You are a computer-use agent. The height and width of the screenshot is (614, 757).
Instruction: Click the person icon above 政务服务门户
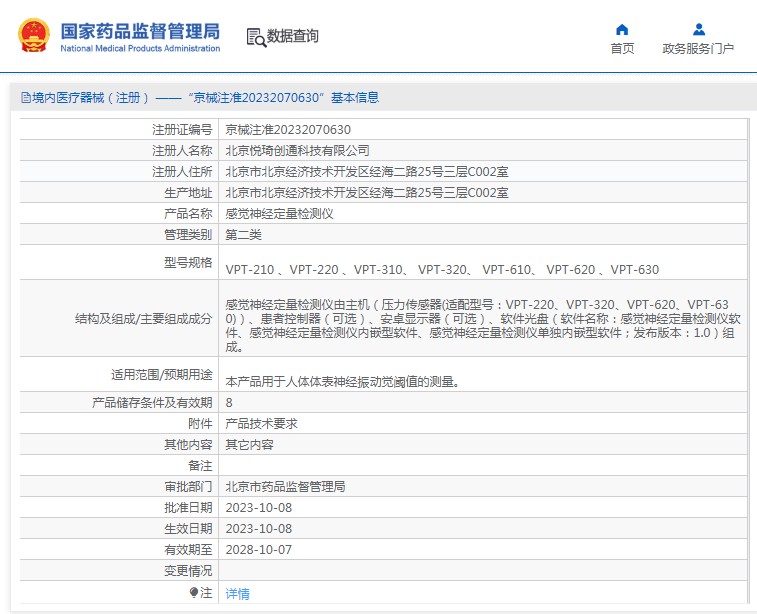click(698, 29)
